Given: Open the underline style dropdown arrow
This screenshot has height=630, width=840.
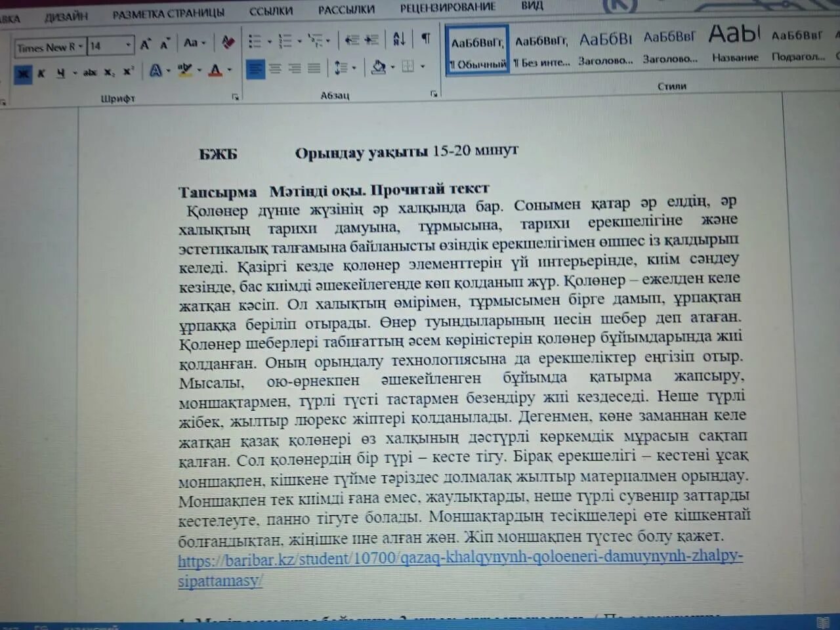Looking at the screenshot, I should click(74, 73).
